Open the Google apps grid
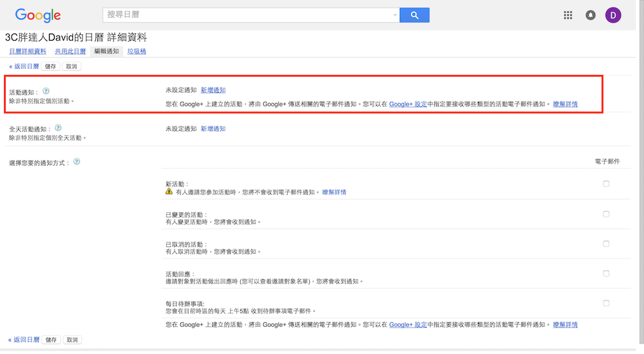Viewport: 644px width, 354px height. (568, 15)
